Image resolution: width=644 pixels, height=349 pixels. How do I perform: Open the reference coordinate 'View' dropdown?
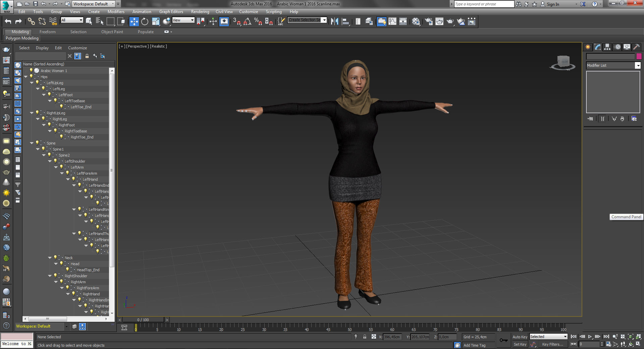[183, 20]
